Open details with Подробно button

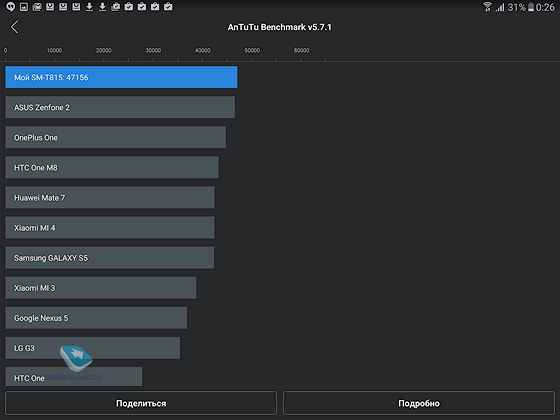[419, 403]
